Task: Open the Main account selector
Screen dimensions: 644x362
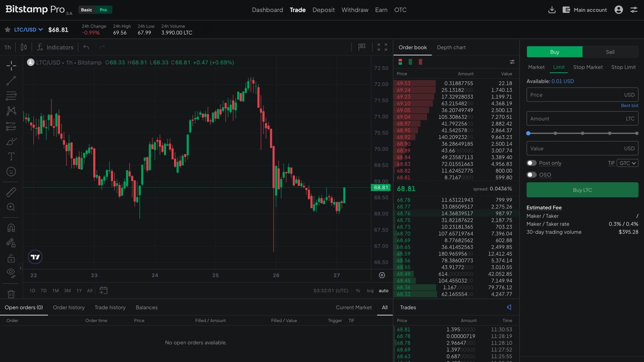Action: tap(585, 10)
